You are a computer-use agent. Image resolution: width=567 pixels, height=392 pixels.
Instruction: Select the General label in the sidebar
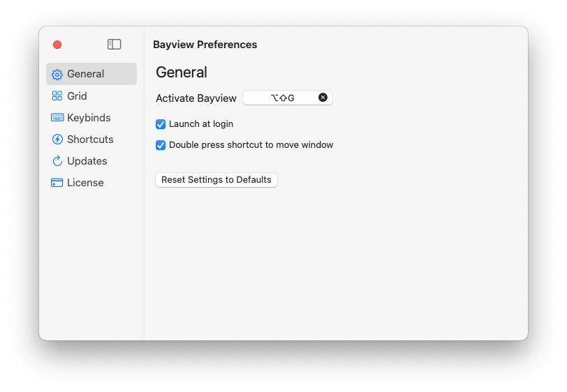[x=85, y=74]
